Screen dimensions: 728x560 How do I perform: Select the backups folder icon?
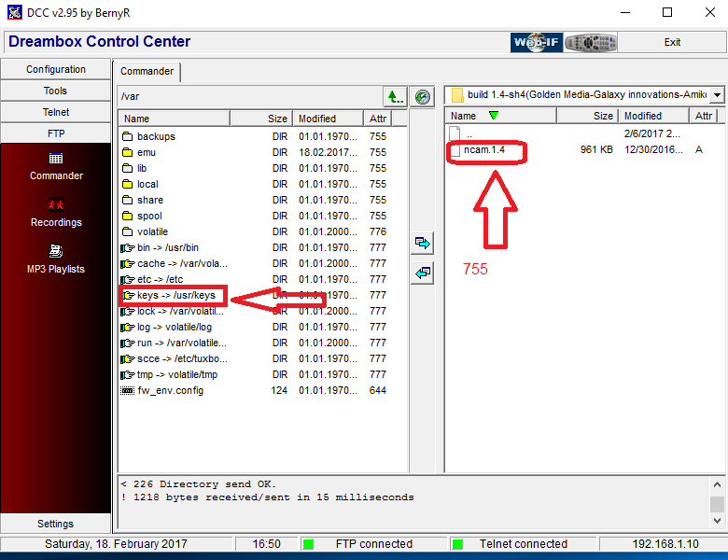(x=127, y=136)
